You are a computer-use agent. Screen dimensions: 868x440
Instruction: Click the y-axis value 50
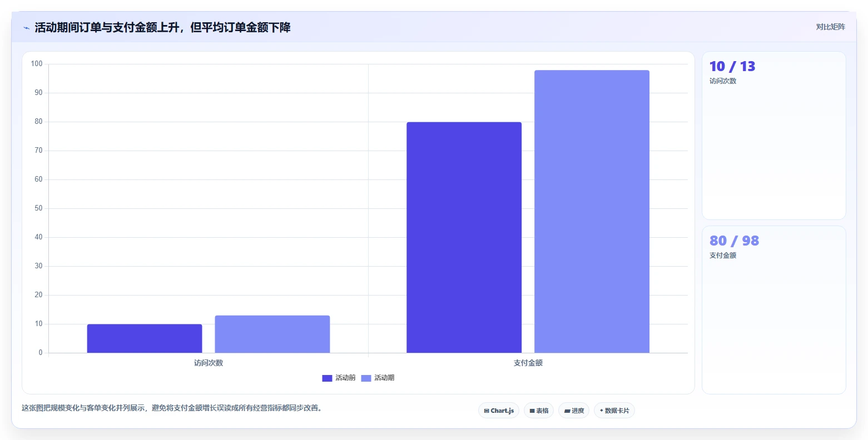tap(38, 208)
